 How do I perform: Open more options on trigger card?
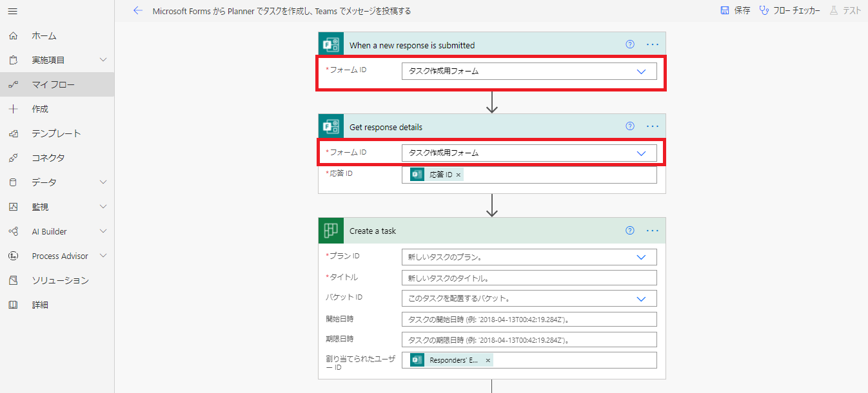coord(653,45)
